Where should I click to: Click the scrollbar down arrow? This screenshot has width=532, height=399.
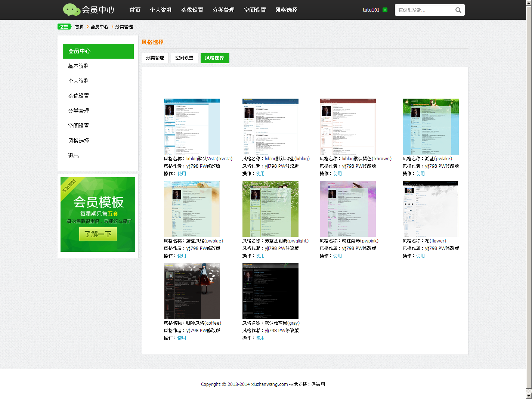[529, 396]
